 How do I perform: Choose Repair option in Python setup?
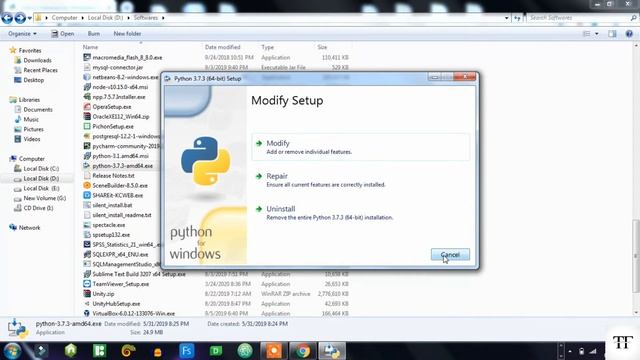point(360,180)
